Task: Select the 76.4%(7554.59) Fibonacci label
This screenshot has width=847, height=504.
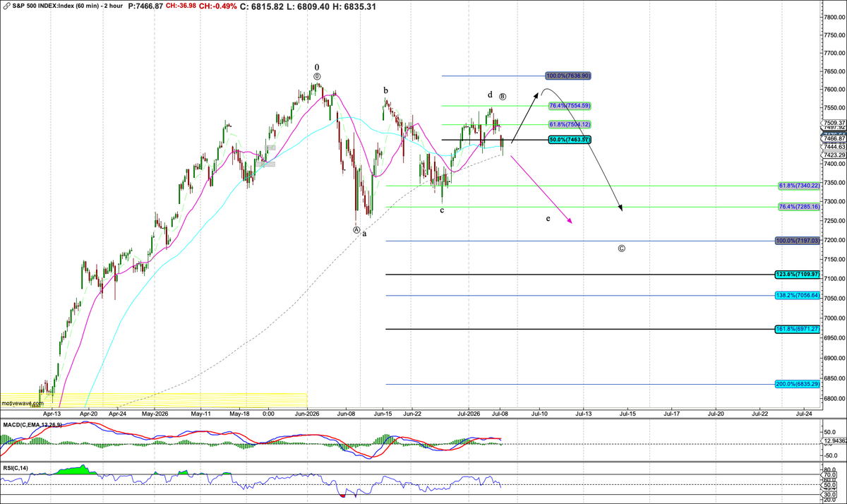Action: 570,105
